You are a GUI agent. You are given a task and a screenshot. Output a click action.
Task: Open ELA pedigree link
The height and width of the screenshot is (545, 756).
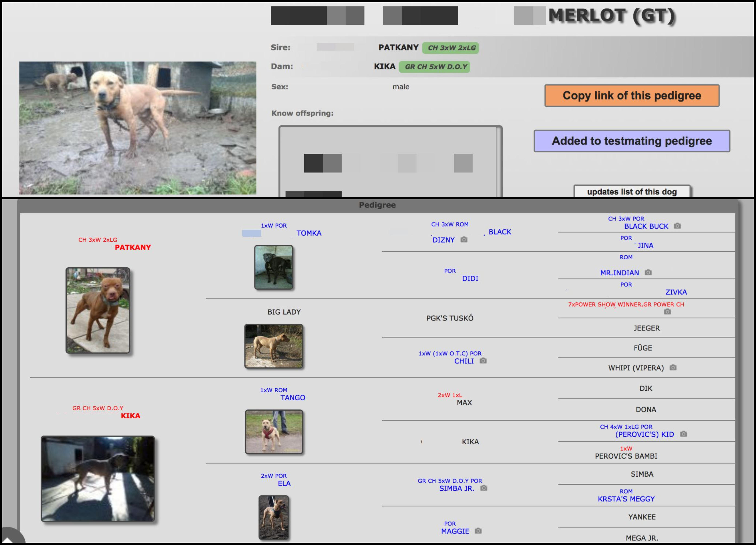(x=284, y=483)
